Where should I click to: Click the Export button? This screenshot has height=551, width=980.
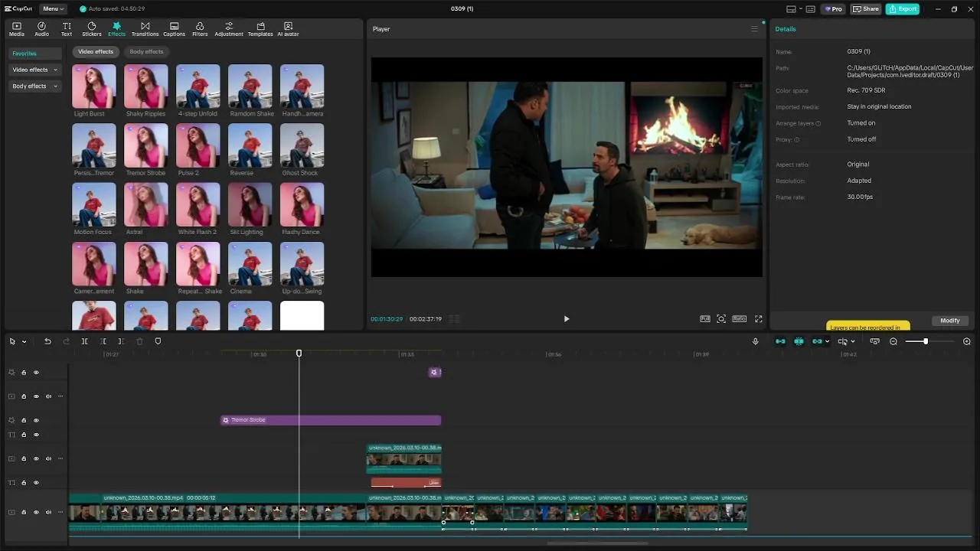pyautogui.click(x=903, y=9)
